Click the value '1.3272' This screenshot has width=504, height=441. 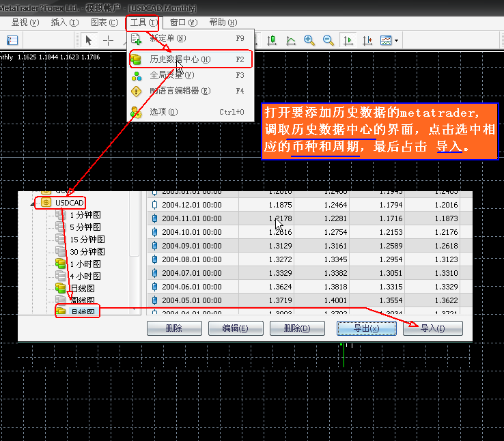280,259
